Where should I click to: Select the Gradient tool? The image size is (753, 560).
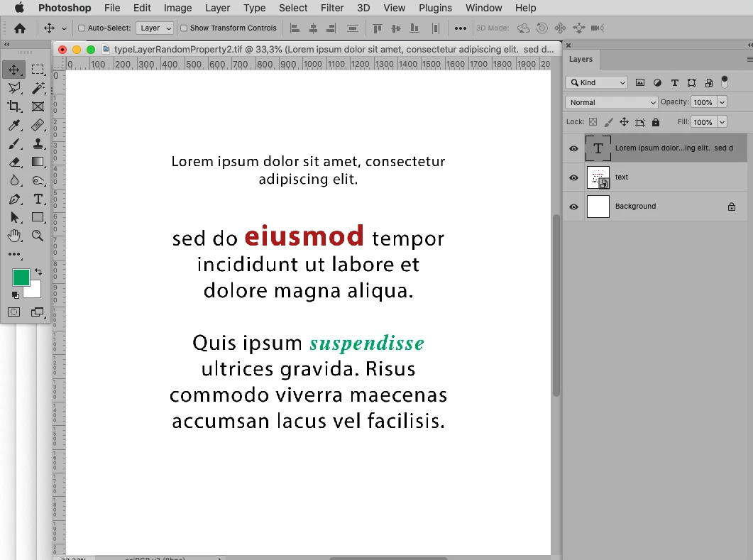[x=38, y=162]
